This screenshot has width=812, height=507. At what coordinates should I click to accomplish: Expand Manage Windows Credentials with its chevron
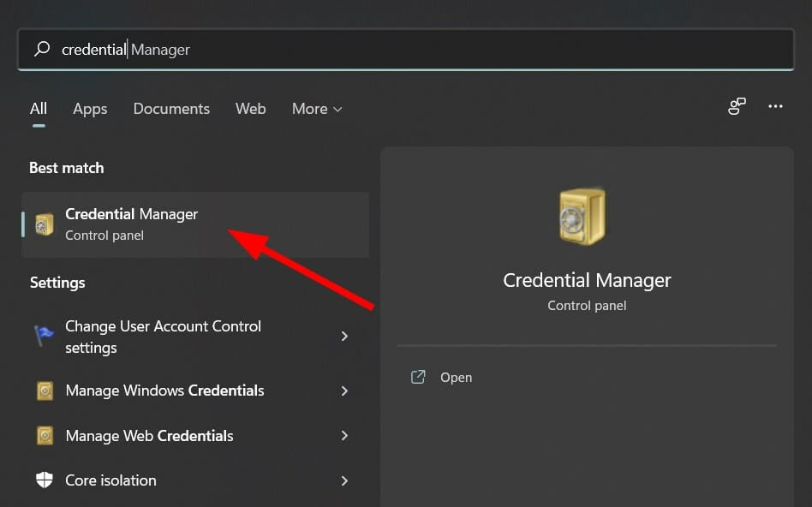pyautogui.click(x=345, y=391)
